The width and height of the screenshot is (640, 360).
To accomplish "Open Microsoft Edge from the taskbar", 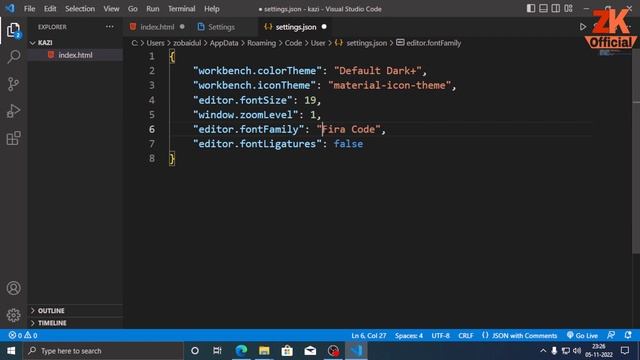I will [241, 351].
